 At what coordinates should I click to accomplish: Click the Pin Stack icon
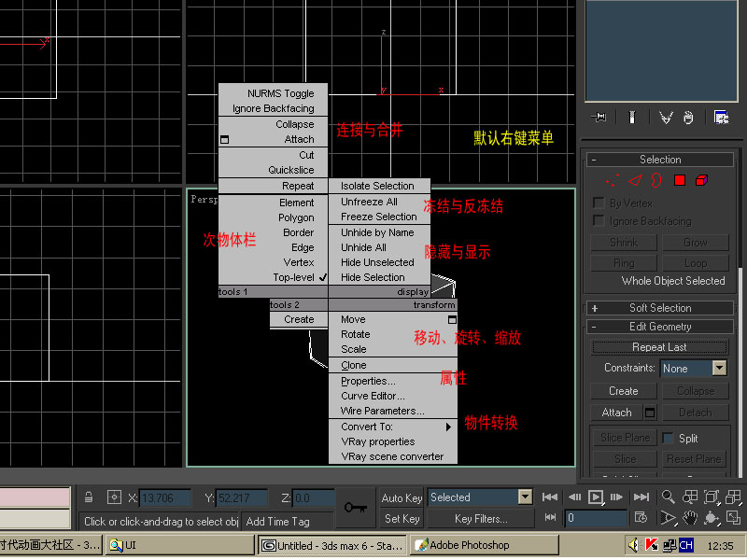[600, 118]
